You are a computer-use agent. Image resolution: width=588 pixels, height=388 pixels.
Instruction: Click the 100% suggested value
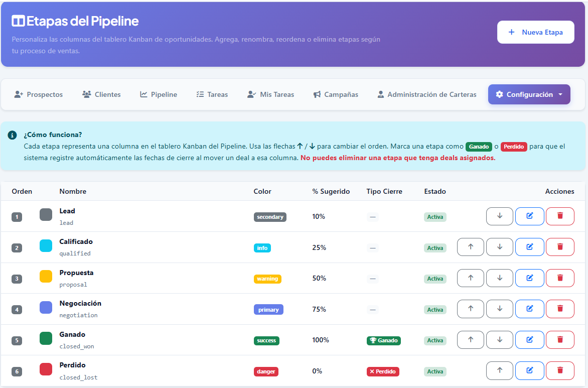(x=321, y=340)
